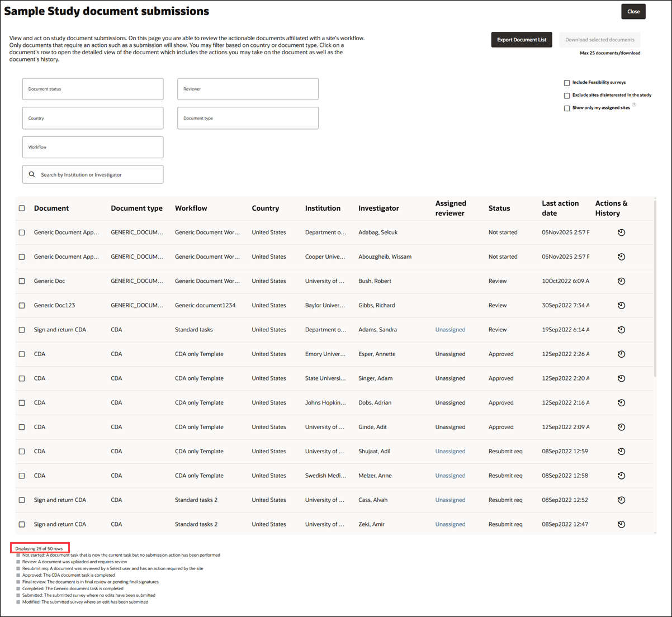
Task: Click Not started status for Abouzgheib, Wissam
Action: [503, 257]
